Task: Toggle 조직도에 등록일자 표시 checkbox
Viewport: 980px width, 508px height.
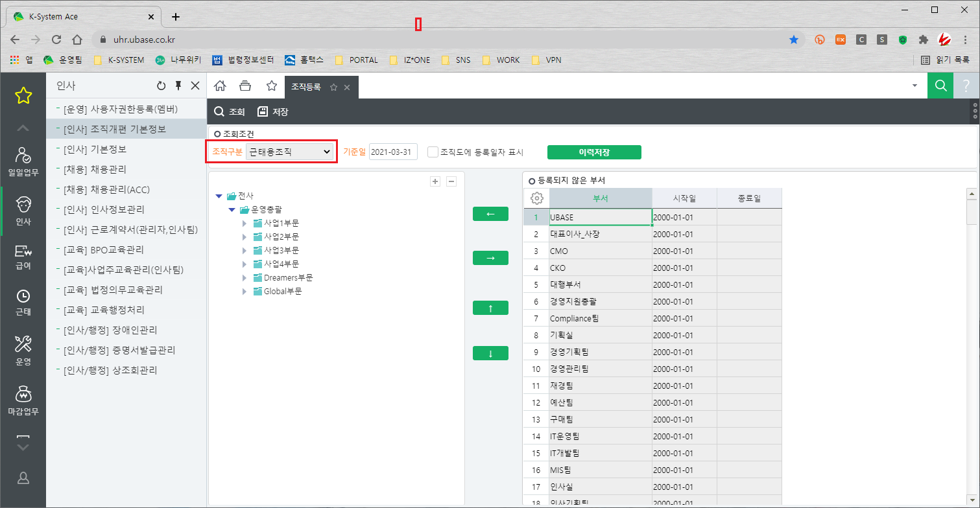Action: tap(433, 152)
